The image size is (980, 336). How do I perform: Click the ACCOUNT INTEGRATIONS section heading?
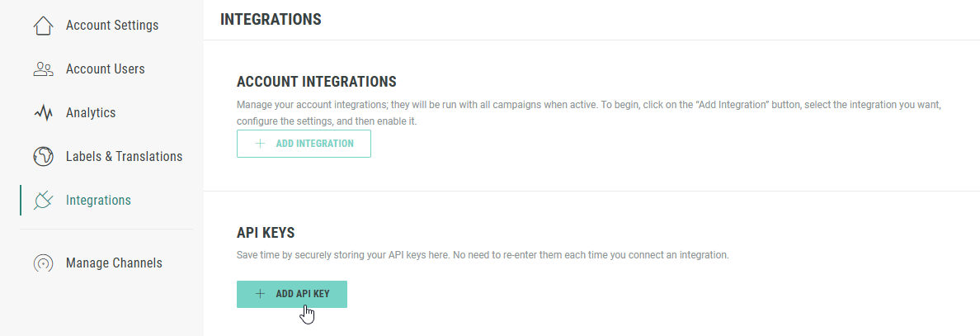tap(317, 82)
